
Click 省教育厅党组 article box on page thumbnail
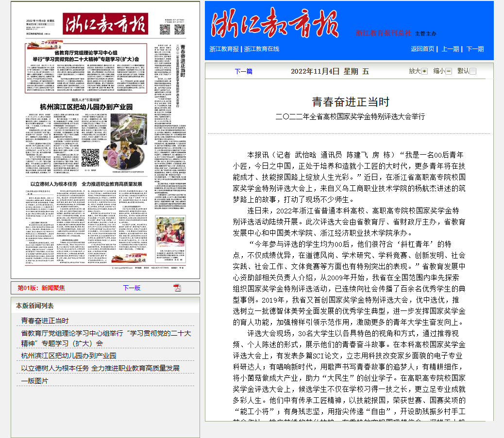pyautogui.click(x=86, y=68)
